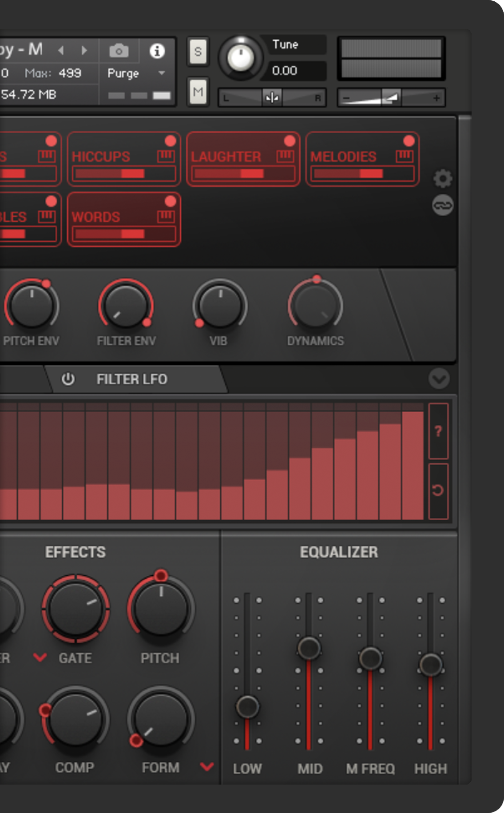Click the pan L/R slider
Image resolution: width=504 pixels, height=813 pixels.
[272, 97]
